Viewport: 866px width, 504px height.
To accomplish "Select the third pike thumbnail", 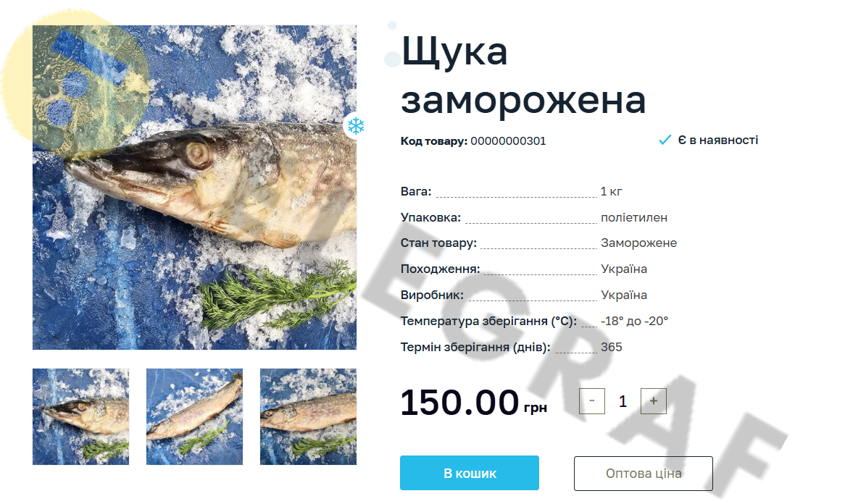I will click(x=308, y=417).
